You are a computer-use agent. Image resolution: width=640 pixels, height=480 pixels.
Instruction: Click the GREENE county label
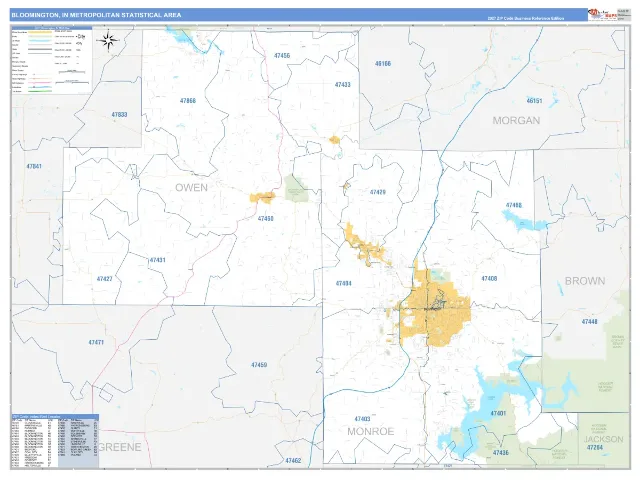119,447
